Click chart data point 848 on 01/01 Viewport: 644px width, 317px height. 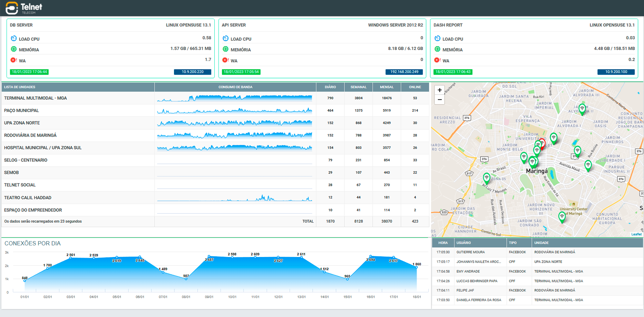[25, 281]
